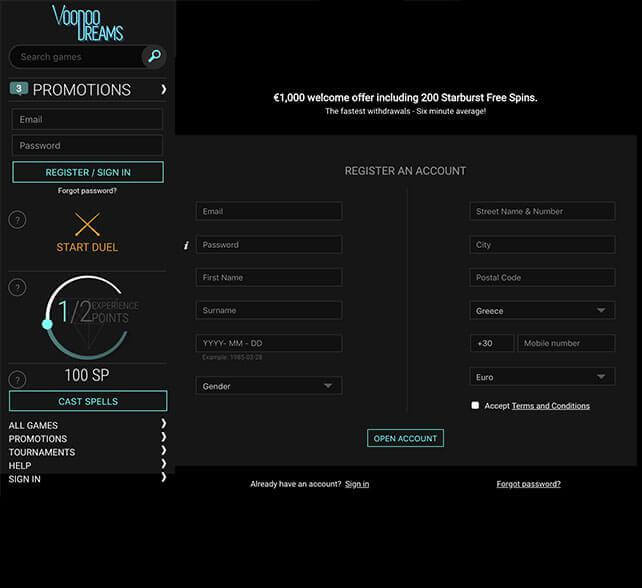The image size is (642, 588).
Task: Open the Greece country dropdown
Action: (542, 310)
